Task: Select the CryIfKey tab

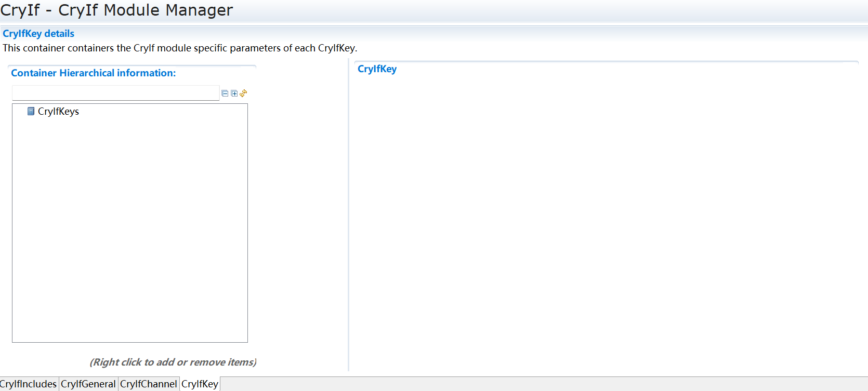Action: tap(200, 384)
